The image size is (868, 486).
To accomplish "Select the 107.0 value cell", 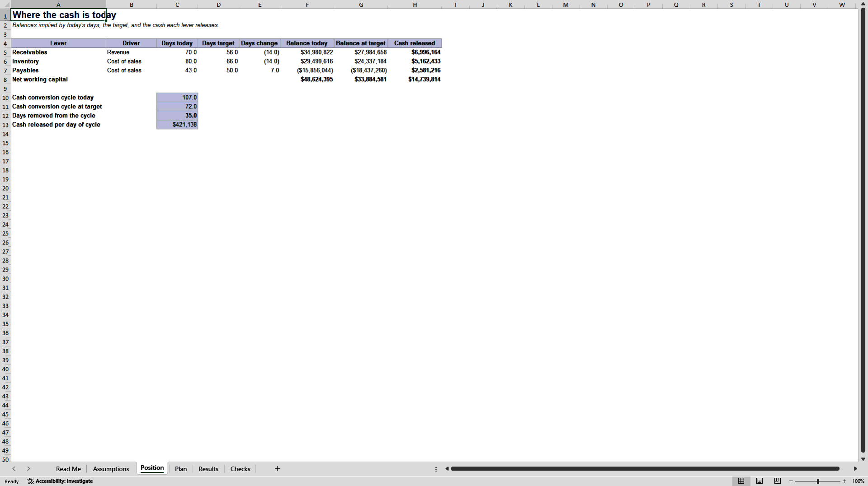I will [x=177, y=98].
